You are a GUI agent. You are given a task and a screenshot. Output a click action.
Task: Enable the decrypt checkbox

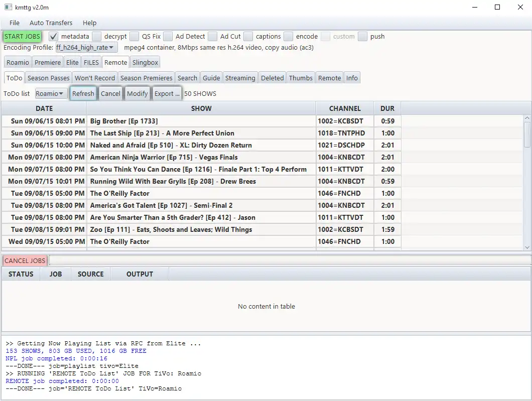pos(97,37)
